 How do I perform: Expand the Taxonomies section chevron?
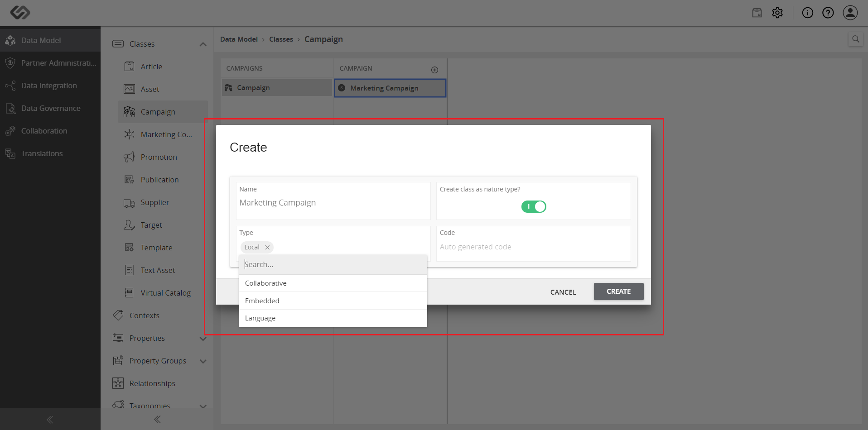pyautogui.click(x=203, y=406)
